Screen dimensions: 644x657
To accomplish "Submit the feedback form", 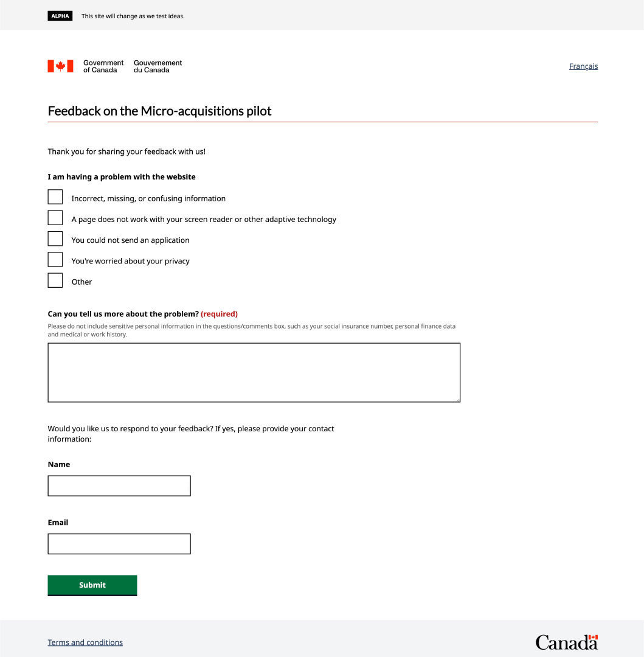I will (x=92, y=585).
